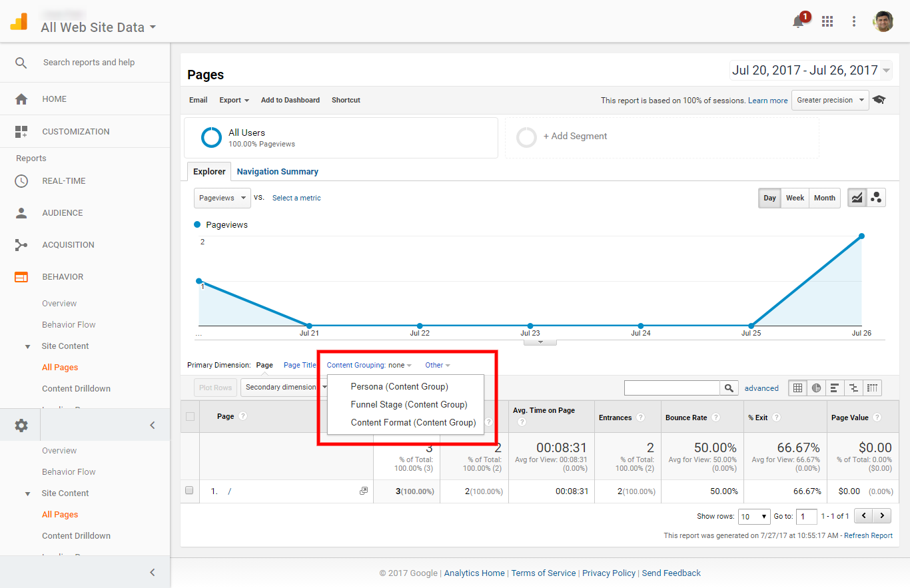Switch to the motion chart icon

coord(876,198)
